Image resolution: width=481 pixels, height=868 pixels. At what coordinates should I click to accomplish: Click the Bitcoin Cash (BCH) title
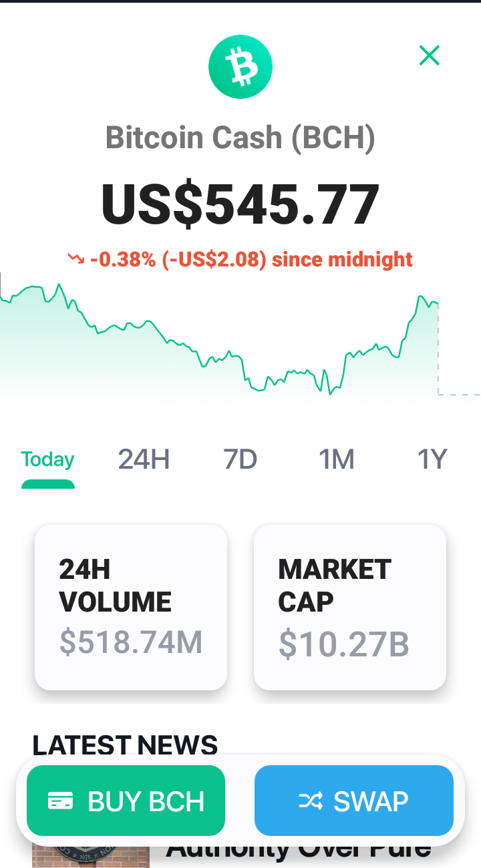tap(240, 138)
